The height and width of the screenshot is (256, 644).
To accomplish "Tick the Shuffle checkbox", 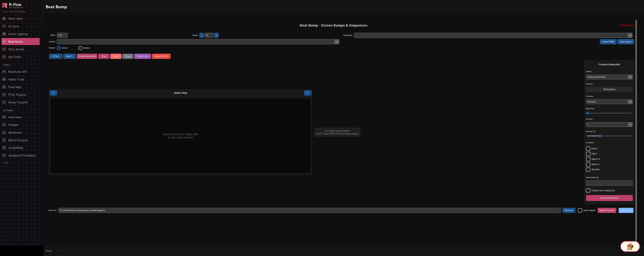I will pos(588,170).
